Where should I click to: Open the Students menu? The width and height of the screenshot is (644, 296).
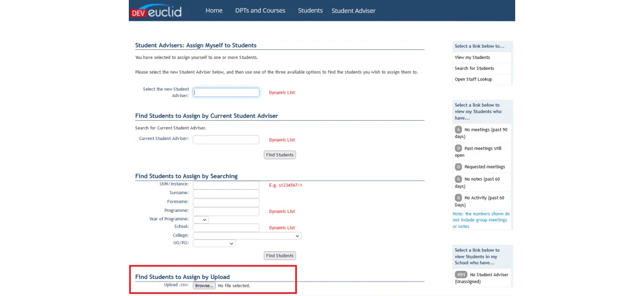pyautogui.click(x=310, y=11)
